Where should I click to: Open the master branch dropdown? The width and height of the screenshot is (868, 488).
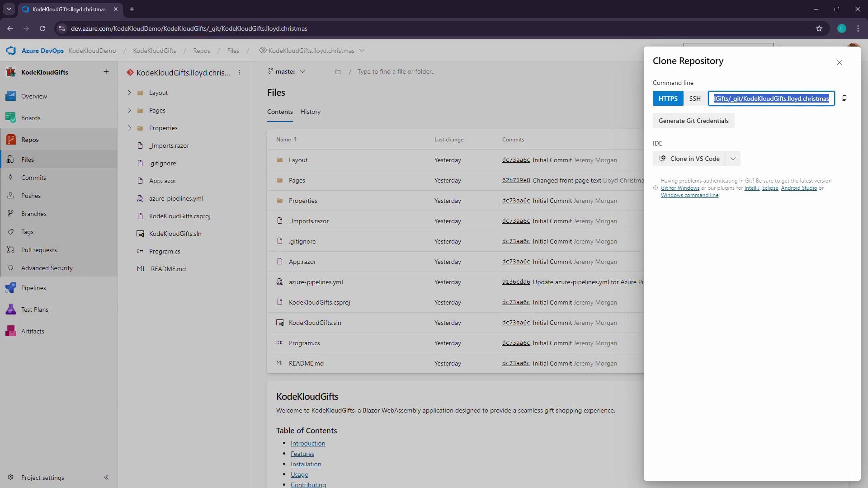tap(287, 71)
